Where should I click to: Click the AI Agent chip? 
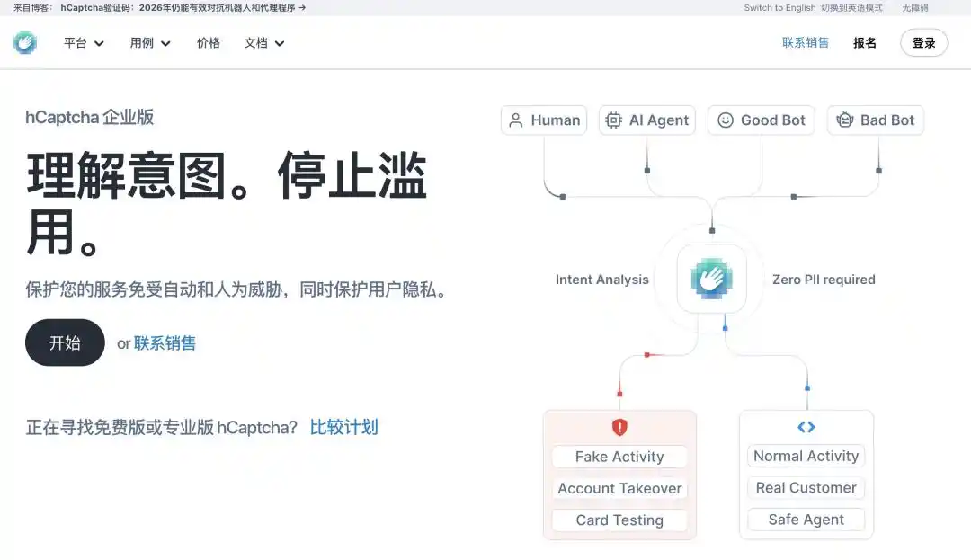point(647,120)
